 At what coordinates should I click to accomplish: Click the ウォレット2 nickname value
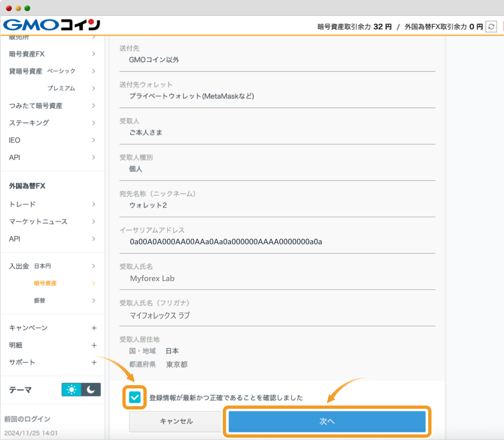[148, 205]
